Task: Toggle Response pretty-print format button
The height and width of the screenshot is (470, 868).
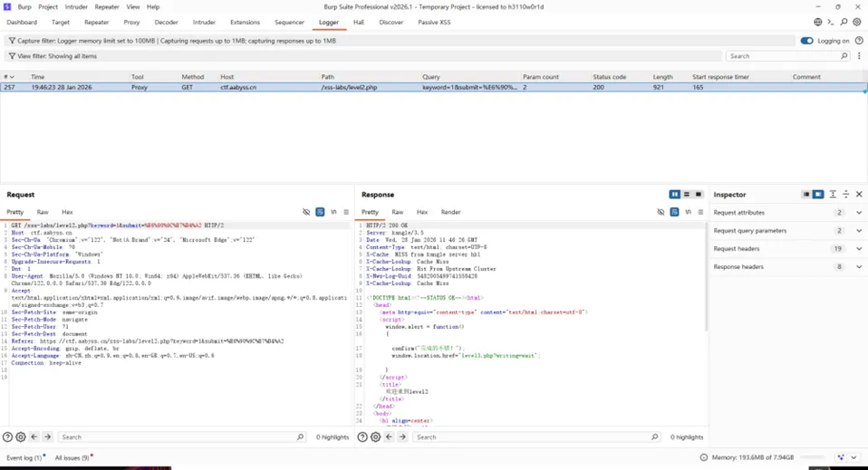Action: coord(674,212)
